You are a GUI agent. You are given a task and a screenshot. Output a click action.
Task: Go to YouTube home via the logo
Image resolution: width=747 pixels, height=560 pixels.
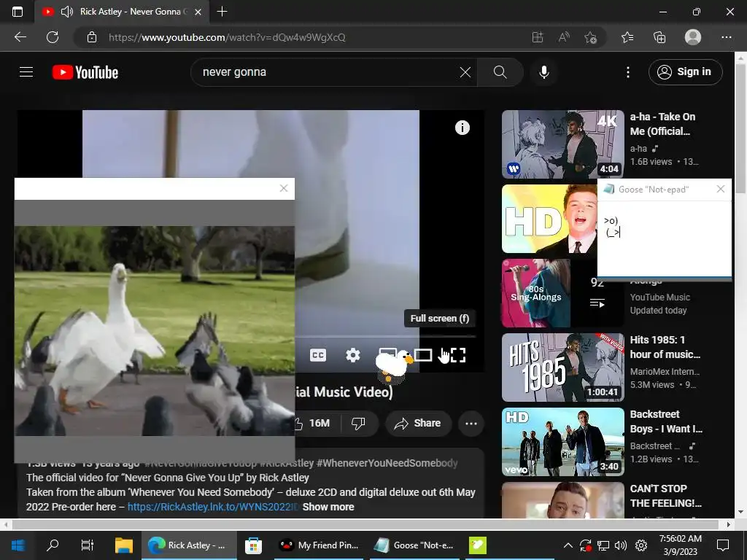click(85, 72)
